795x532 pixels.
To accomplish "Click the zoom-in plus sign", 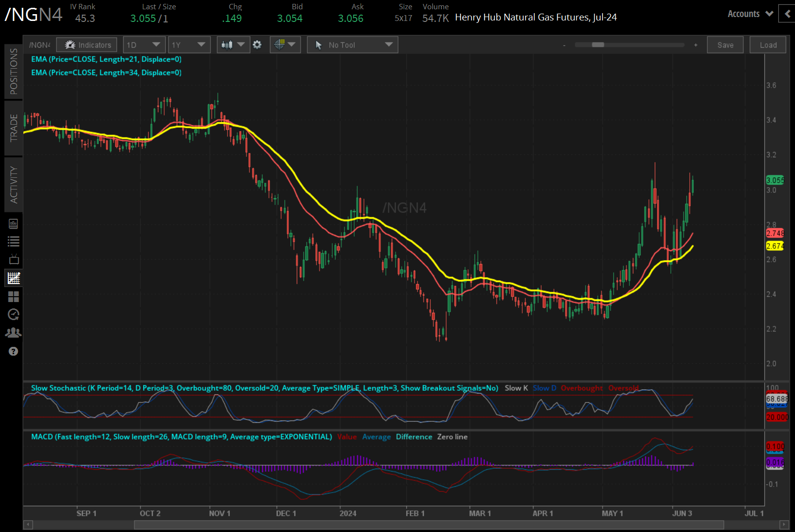I will (x=696, y=45).
